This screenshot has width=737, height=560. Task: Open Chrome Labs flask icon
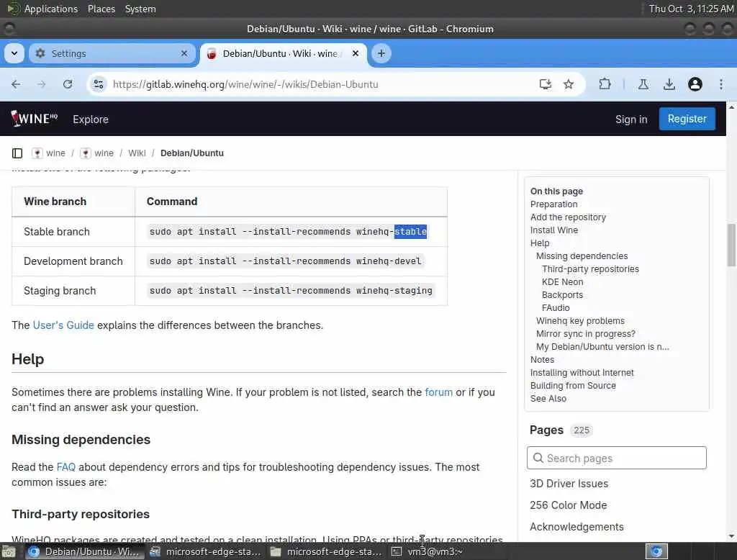[643, 85]
